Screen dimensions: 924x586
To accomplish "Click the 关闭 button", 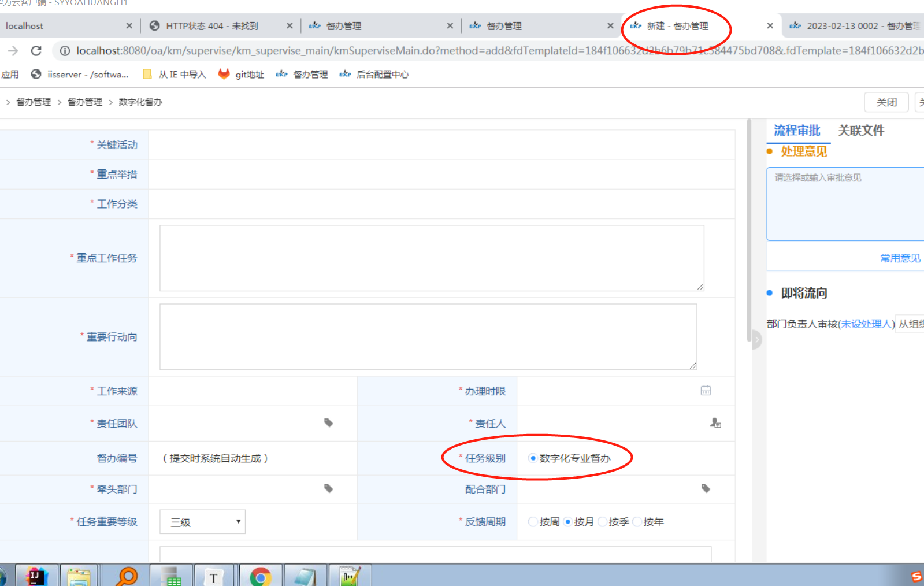I will (886, 102).
